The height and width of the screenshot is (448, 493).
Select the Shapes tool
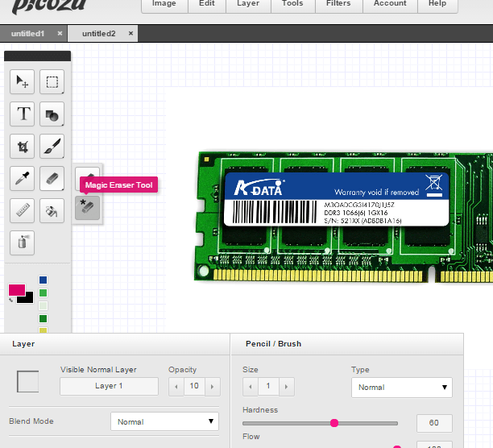[x=52, y=114]
